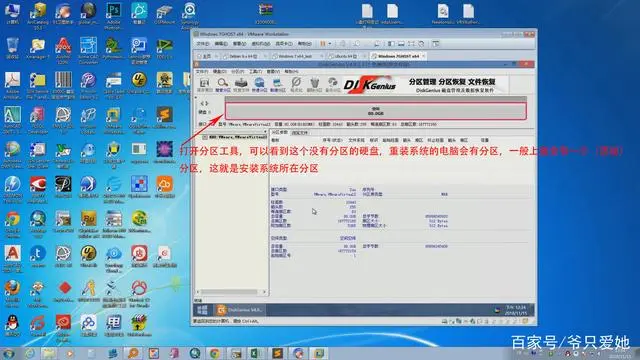Expand the dropdown arrow next to VMware pause
Image resolution: width=640 pixels, height=360 pixels.
[330, 44]
